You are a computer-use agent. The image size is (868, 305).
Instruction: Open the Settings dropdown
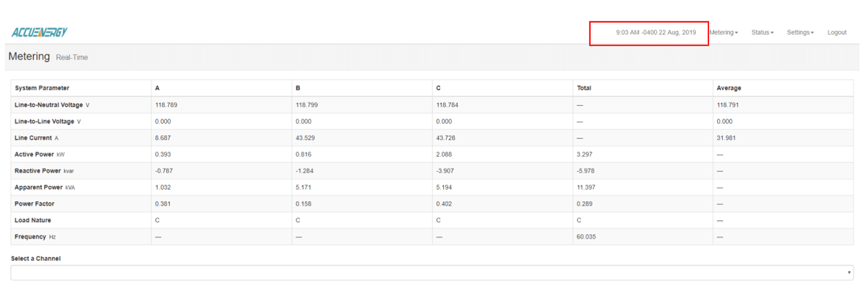800,32
